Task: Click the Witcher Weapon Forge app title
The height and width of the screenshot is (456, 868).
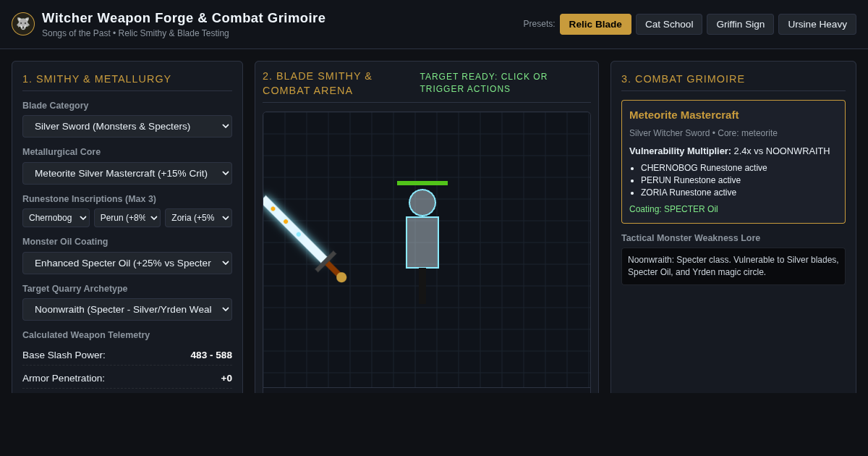Action: click(x=184, y=18)
